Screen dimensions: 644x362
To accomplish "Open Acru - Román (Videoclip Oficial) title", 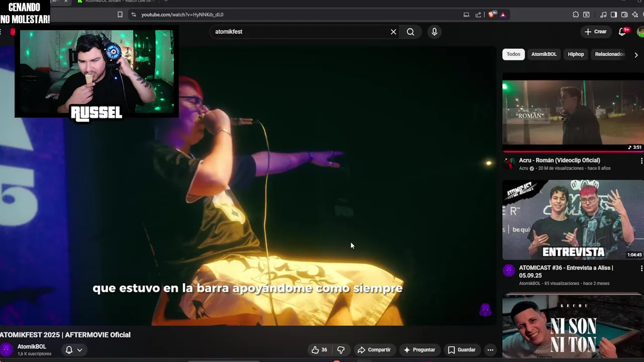I will pos(559,160).
